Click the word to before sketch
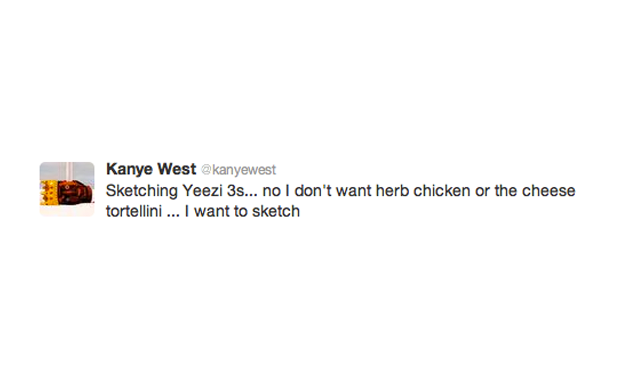This screenshot has height=382, width=620. [x=241, y=212]
